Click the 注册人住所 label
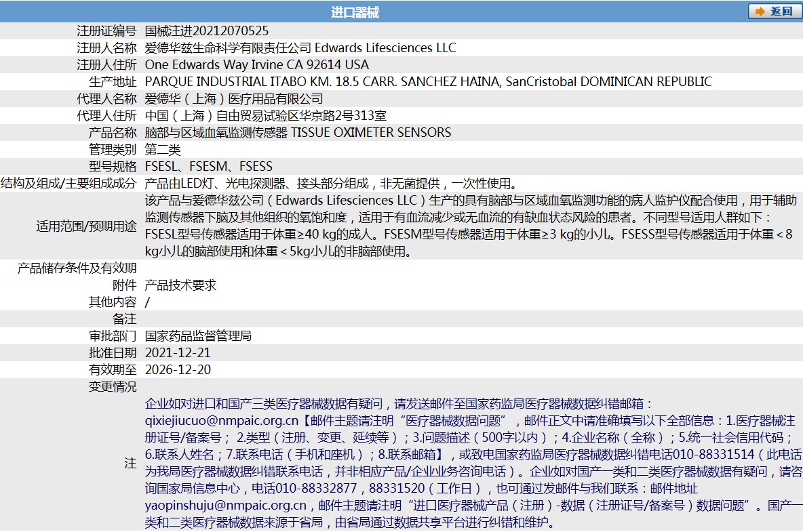This screenshot has width=803, height=532. click(x=106, y=64)
